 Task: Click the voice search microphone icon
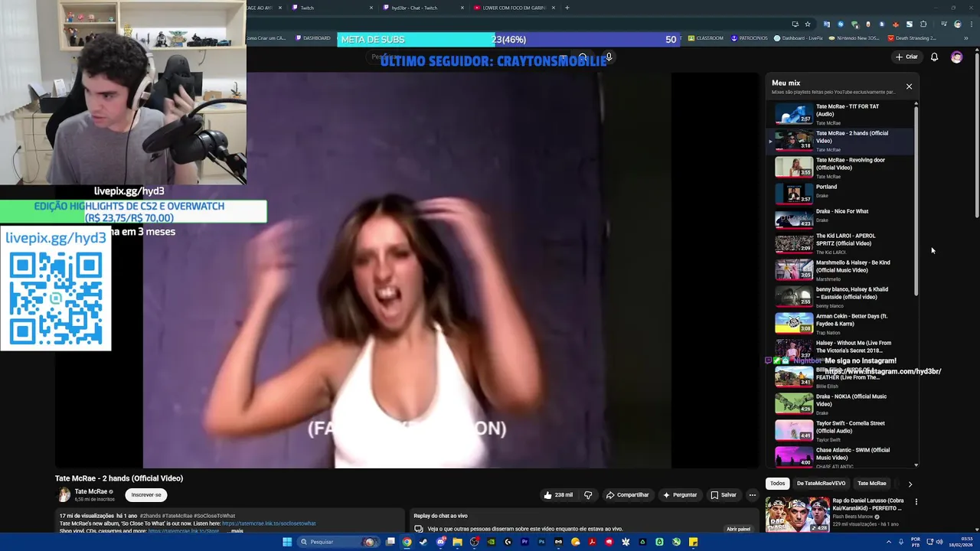[x=609, y=57]
